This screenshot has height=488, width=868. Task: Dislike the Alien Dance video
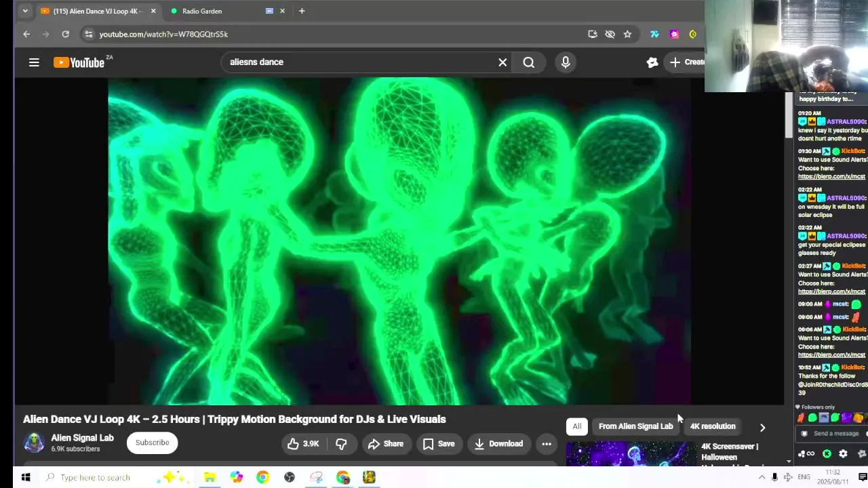[x=341, y=444]
